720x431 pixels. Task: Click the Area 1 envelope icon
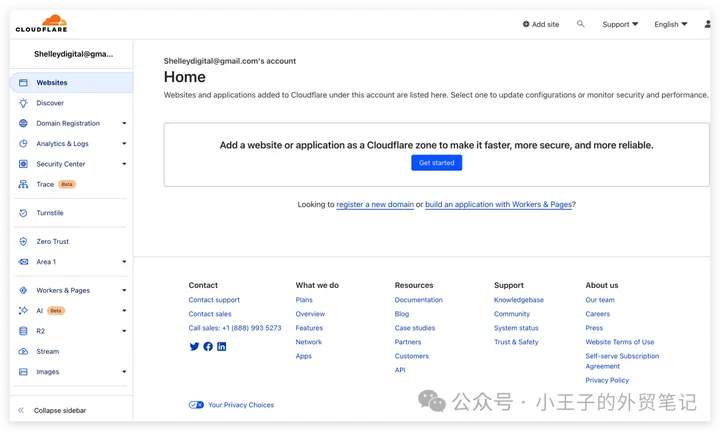tap(23, 262)
